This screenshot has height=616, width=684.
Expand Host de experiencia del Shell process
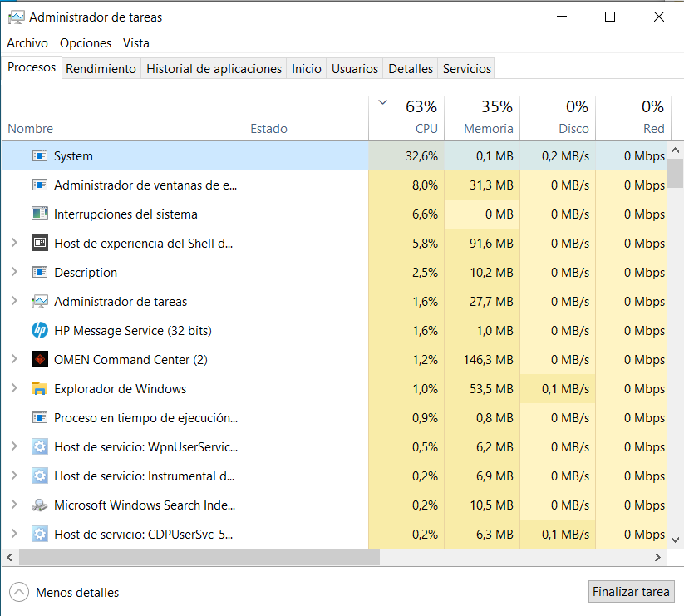click(14, 243)
